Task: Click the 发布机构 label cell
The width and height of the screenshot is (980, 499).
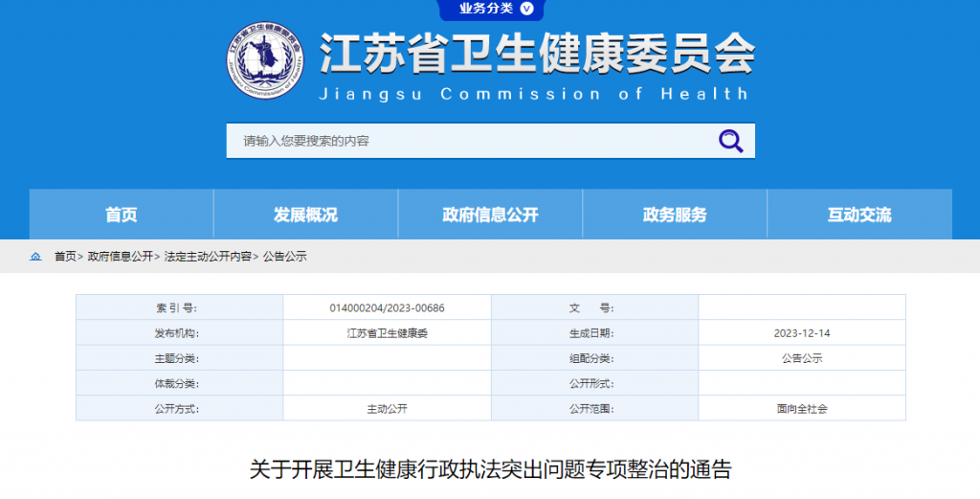Action: (x=179, y=332)
